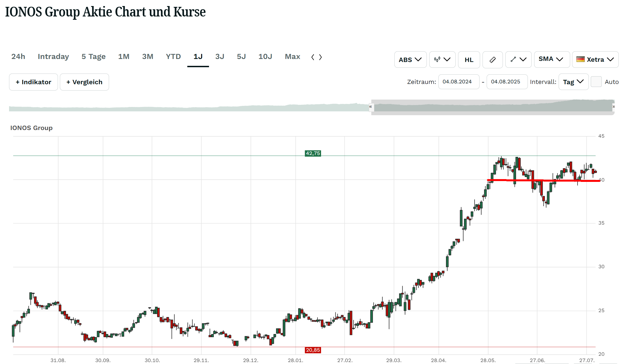This screenshot has width=627, height=364.
Task: Open the Tag interval dropdown
Action: (573, 82)
